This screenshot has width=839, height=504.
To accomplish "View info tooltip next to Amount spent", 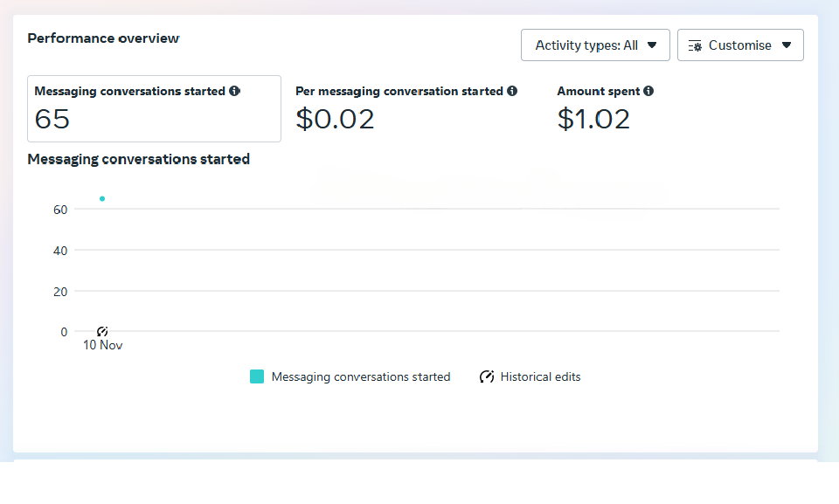I will (x=648, y=91).
